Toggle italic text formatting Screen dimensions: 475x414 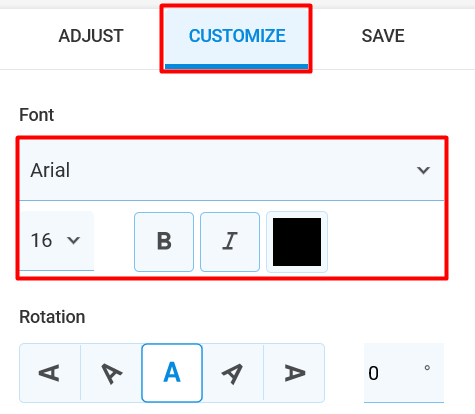230,242
